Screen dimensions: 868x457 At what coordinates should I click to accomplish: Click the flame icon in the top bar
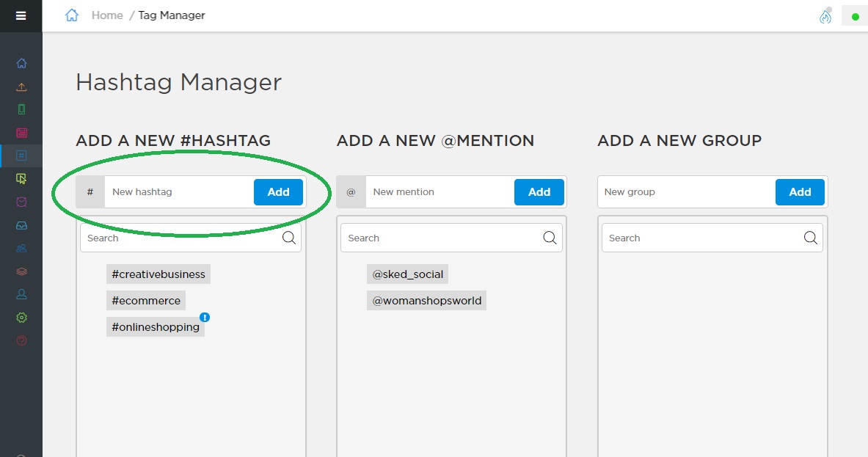825,17
